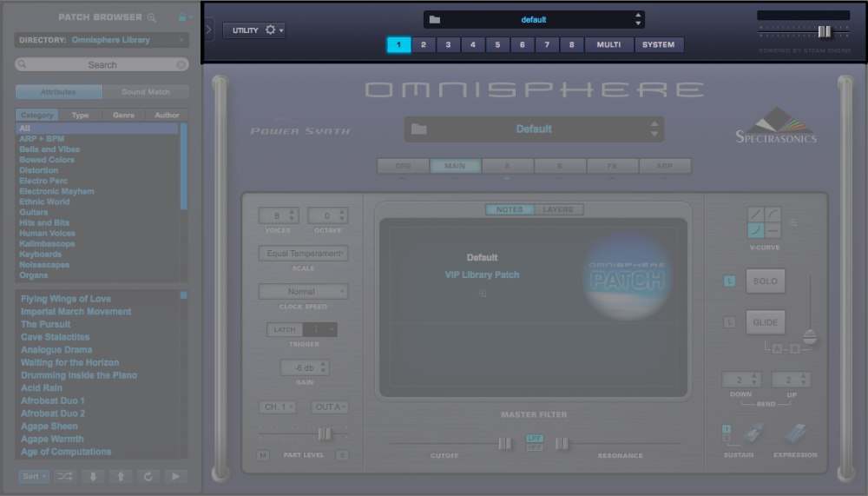Viewport: 868px width, 496px height.
Task: Solo the part with S button
Action: (342, 455)
